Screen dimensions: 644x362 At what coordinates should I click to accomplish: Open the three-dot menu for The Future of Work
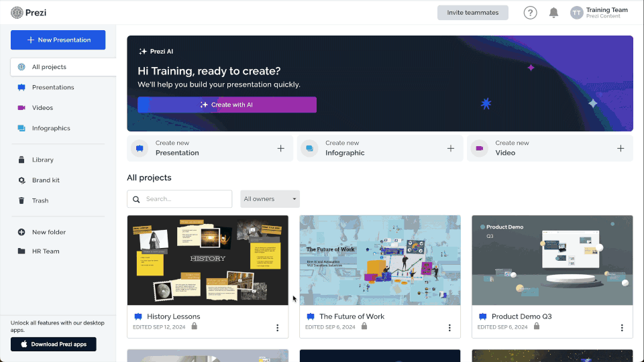tap(449, 328)
